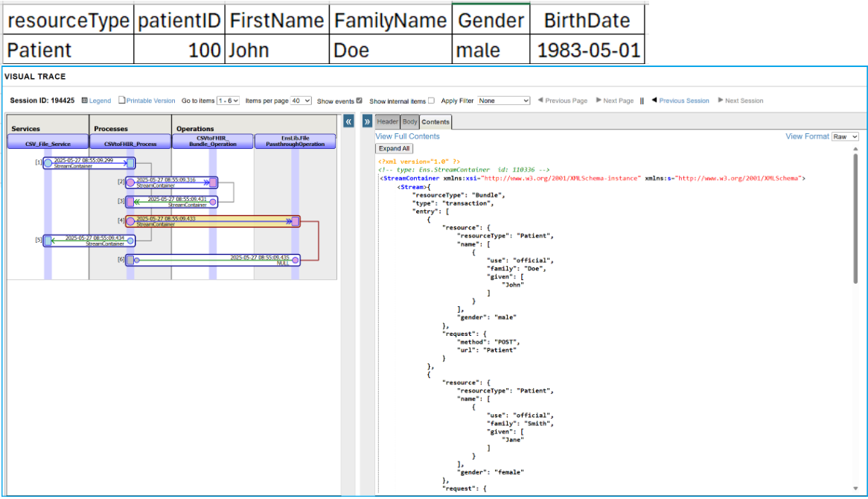Open the Go to items dropdown
Image resolution: width=868 pixels, height=499 pixels.
pos(228,101)
